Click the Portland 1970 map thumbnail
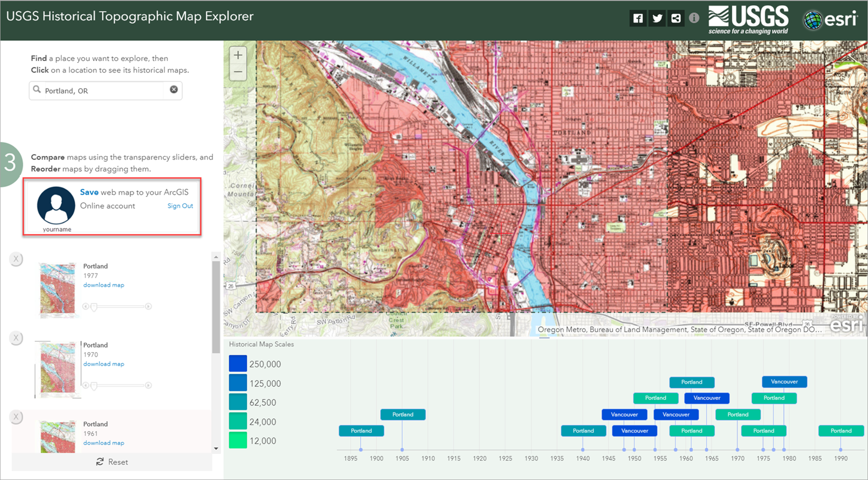Image resolution: width=868 pixels, height=480 pixels. [57, 368]
